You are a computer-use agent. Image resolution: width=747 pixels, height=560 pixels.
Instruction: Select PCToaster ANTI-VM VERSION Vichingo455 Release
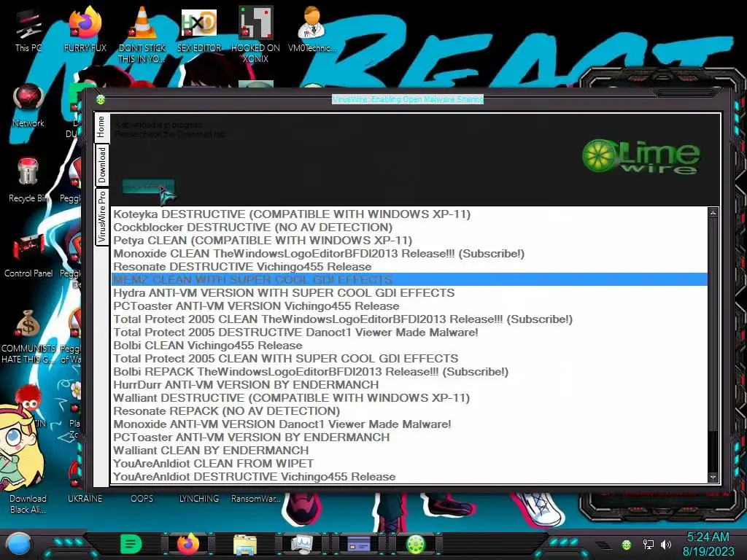point(409,306)
